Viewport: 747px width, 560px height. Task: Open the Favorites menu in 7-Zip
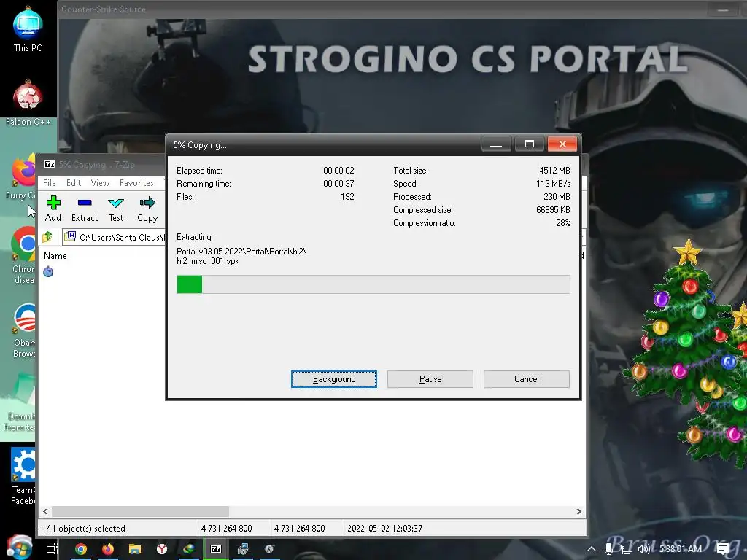pos(136,183)
